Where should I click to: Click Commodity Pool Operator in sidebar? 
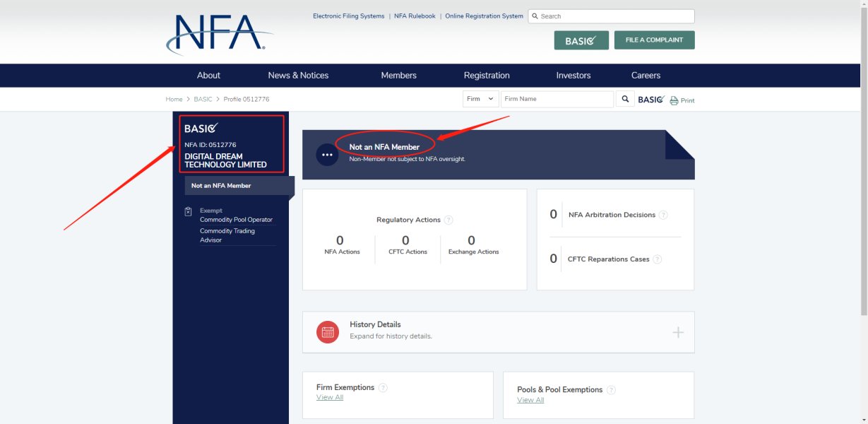point(236,220)
